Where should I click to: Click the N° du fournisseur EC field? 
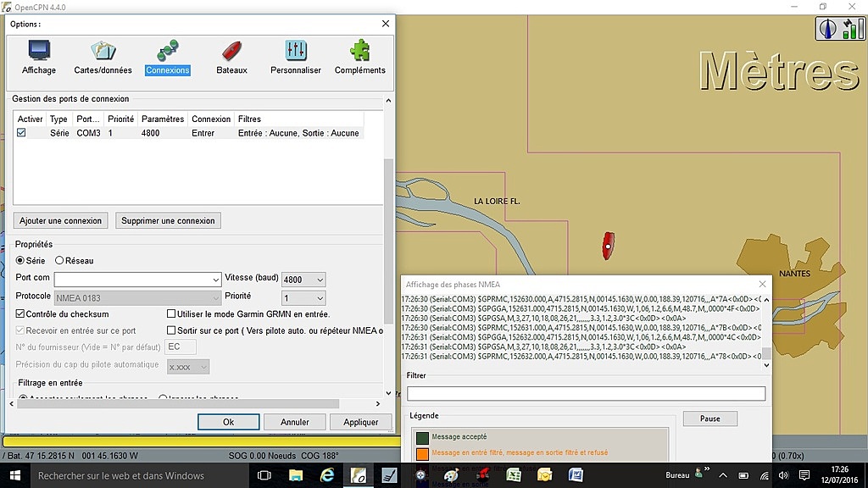[181, 347]
